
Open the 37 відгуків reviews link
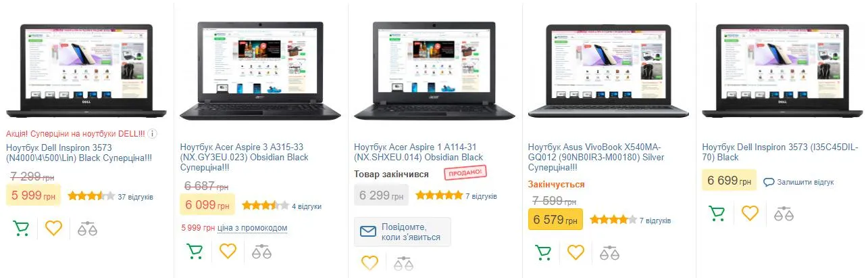[136, 197]
